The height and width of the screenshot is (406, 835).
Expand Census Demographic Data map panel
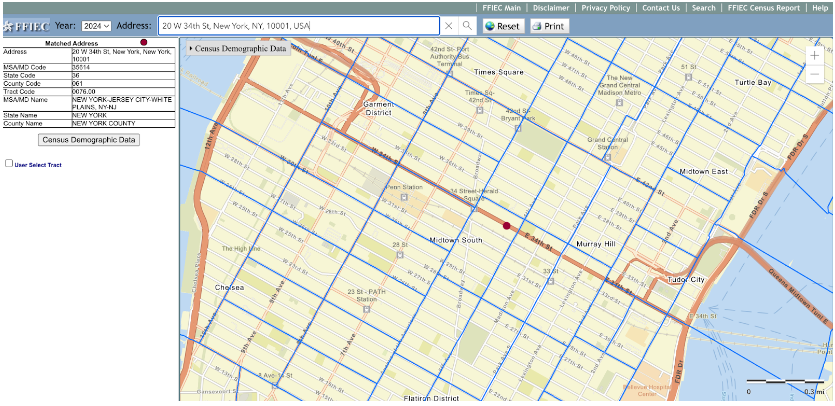pos(238,48)
